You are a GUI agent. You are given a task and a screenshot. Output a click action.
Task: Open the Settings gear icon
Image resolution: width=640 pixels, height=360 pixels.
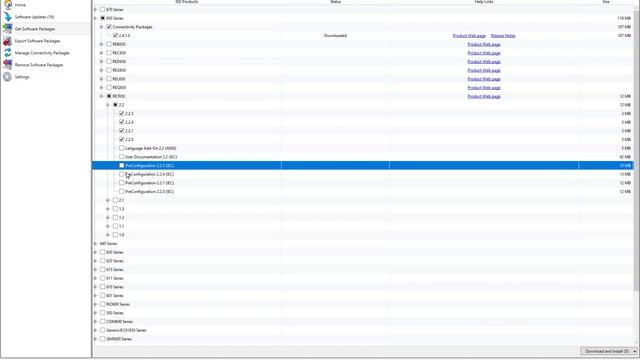click(x=8, y=77)
